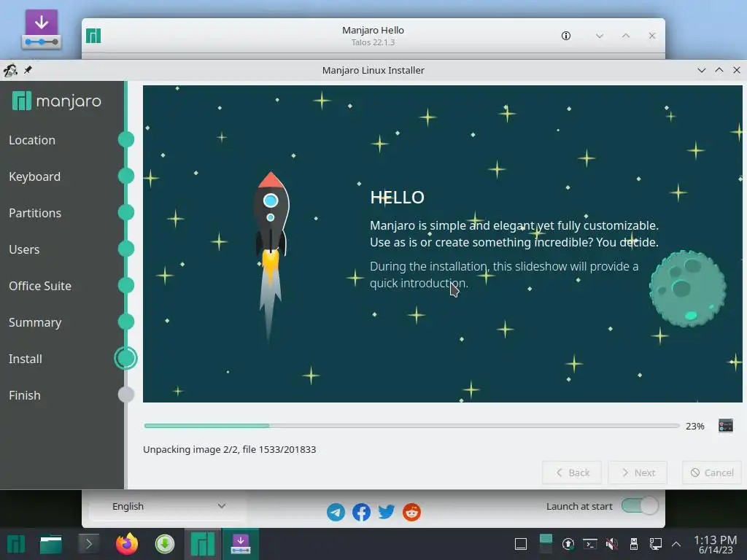Maximize the Manjaro Hello window

pyautogui.click(x=626, y=36)
